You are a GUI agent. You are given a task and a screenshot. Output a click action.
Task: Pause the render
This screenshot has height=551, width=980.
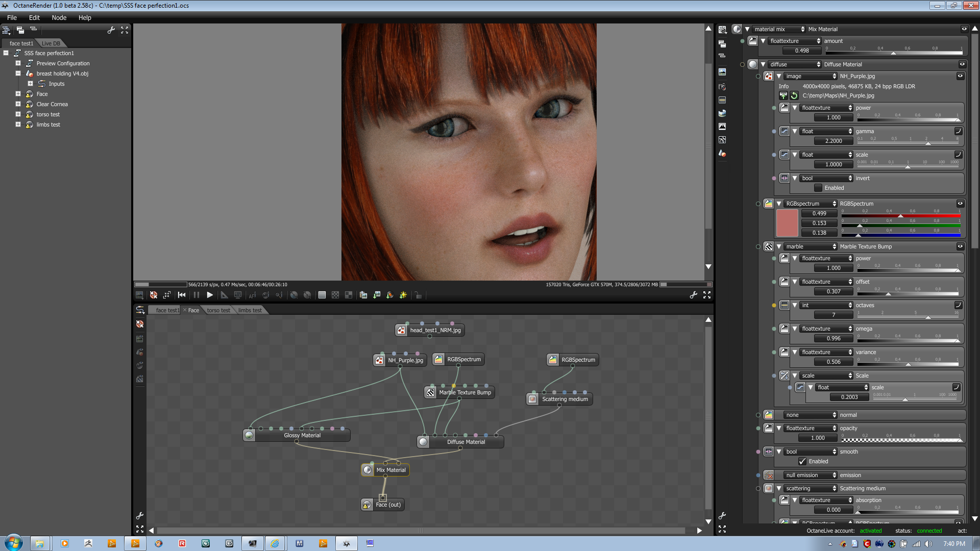pos(196,295)
